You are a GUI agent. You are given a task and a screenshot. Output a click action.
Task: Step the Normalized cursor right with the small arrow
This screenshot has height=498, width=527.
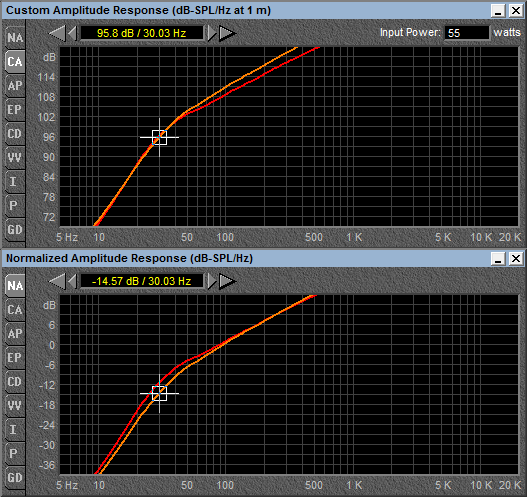coord(212,281)
